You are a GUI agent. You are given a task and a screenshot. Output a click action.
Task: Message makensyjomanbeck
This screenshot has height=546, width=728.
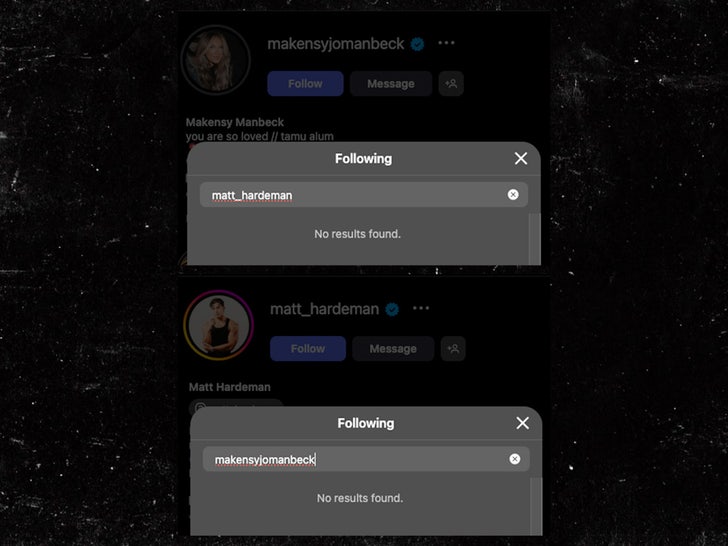[x=391, y=84]
